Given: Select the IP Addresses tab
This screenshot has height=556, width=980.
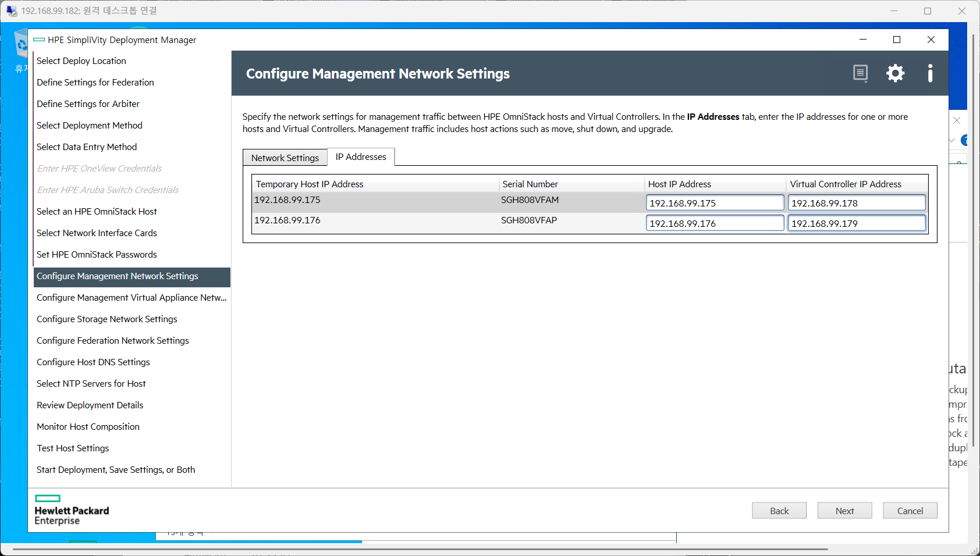Looking at the screenshot, I should (361, 157).
